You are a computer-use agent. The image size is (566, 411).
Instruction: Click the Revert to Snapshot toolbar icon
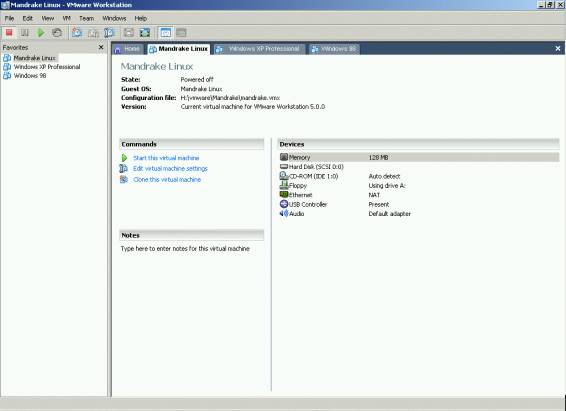pos(93,33)
